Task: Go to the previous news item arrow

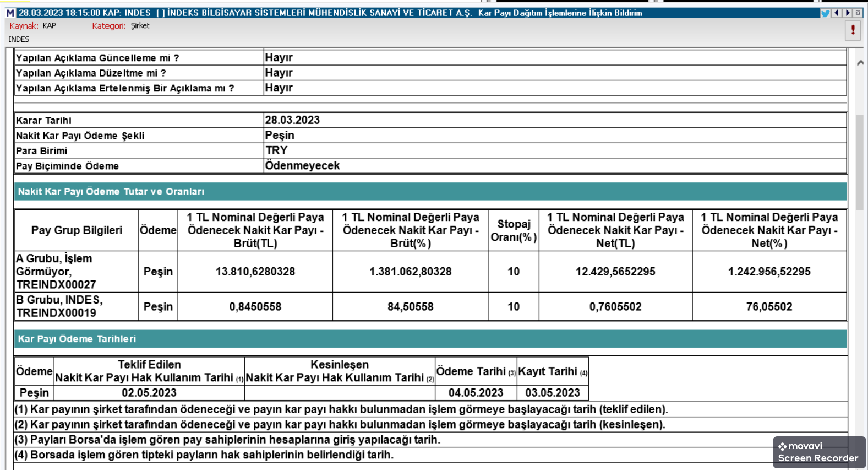Action: coord(837,13)
